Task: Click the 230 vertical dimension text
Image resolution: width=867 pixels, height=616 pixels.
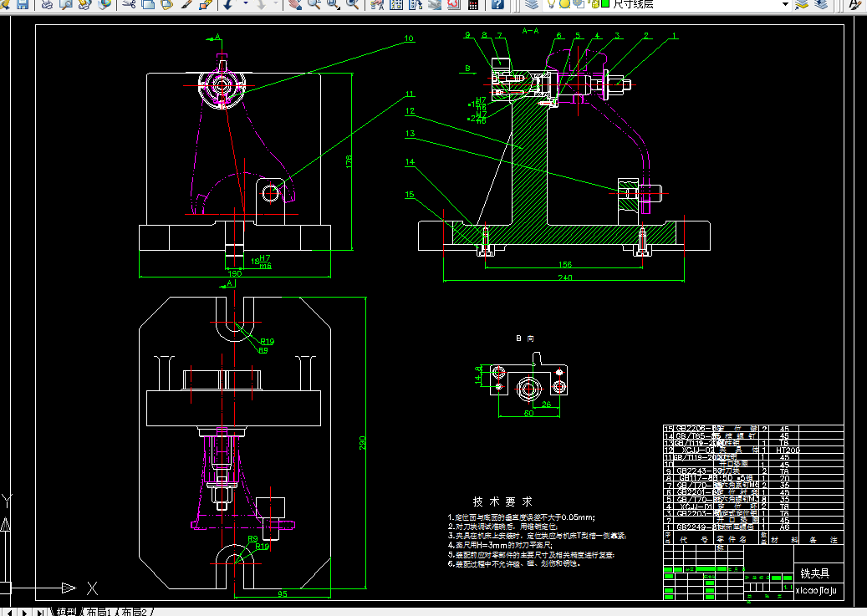Action: pos(363,442)
